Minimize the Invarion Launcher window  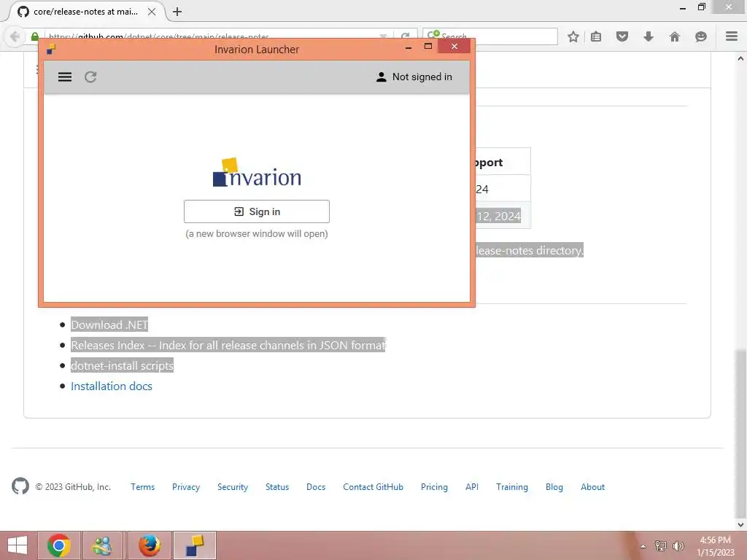[409, 47]
